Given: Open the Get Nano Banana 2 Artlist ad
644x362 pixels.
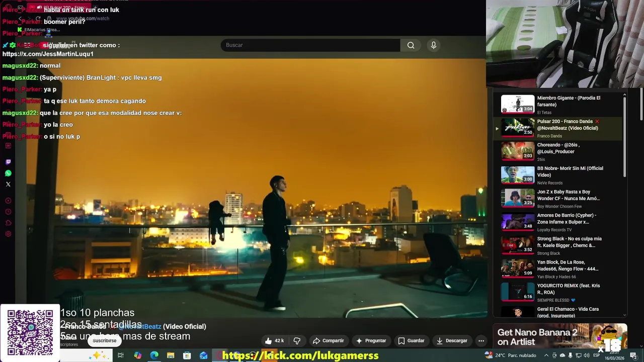Looking at the screenshot, I should [560, 336].
